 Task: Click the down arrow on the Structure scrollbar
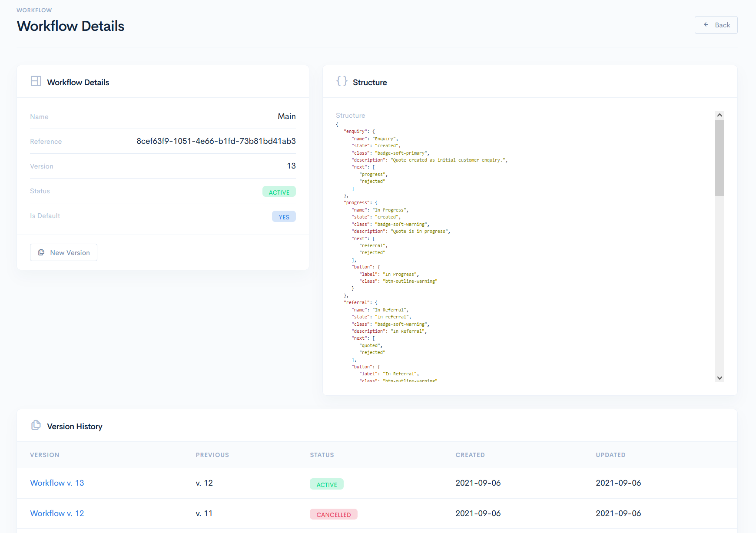(720, 378)
